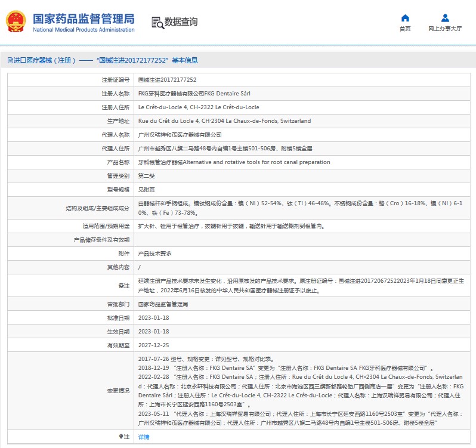Click the national emblem logo
This screenshot has height=448, width=476.
(16, 21)
